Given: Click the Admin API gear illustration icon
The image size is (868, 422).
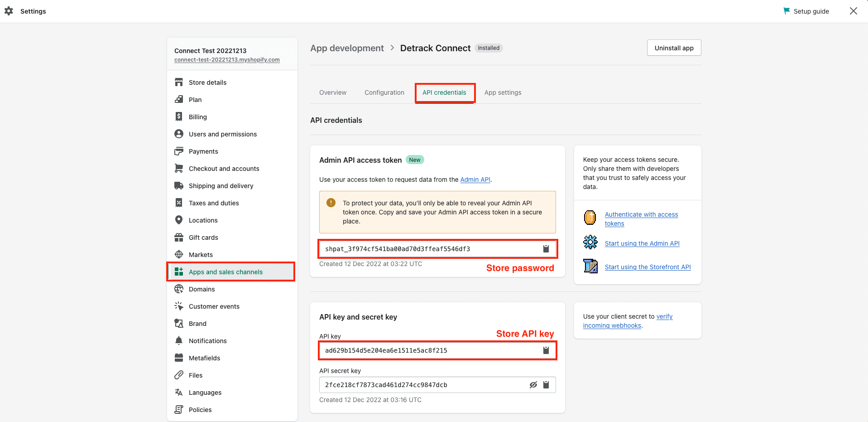Looking at the screenshot, I should point(590,242).
